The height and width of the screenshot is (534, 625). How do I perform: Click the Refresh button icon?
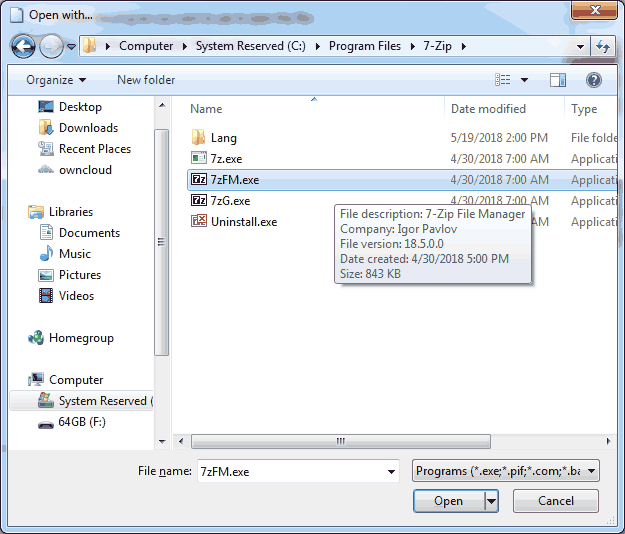click(x=603, y=46)
